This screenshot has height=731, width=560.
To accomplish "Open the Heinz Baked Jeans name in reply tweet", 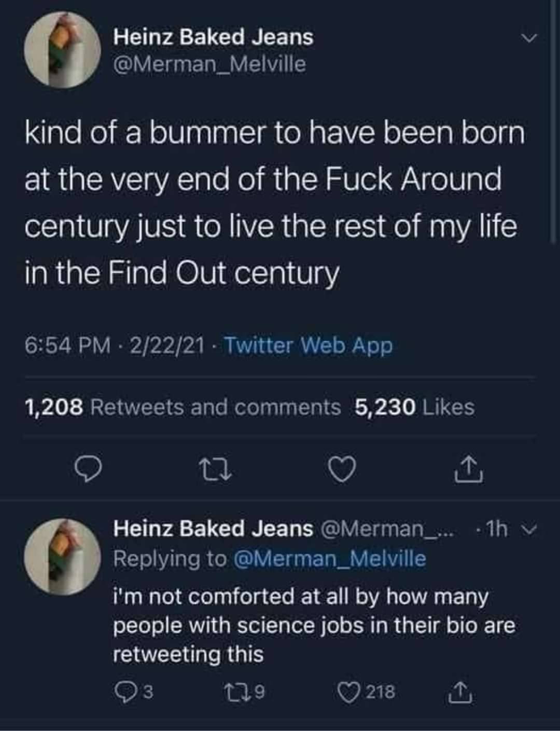I will [x=213, y=529].
